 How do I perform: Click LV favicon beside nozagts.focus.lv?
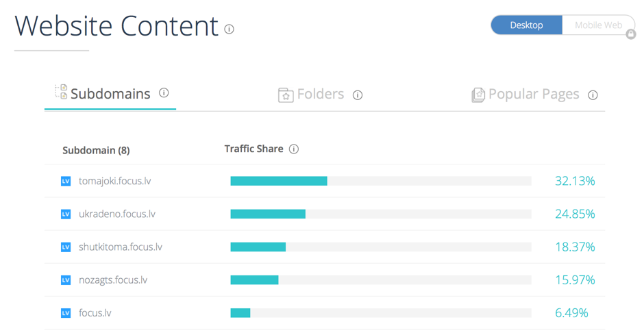click(66, 280)
